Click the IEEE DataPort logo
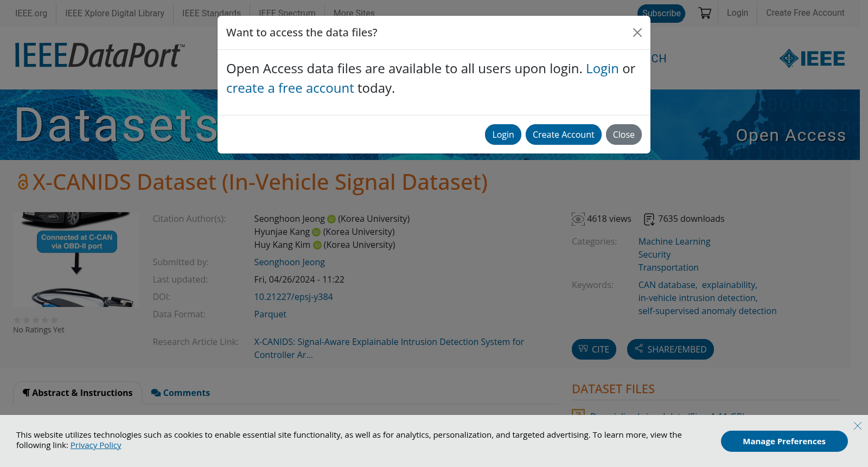 coord(100,55)
